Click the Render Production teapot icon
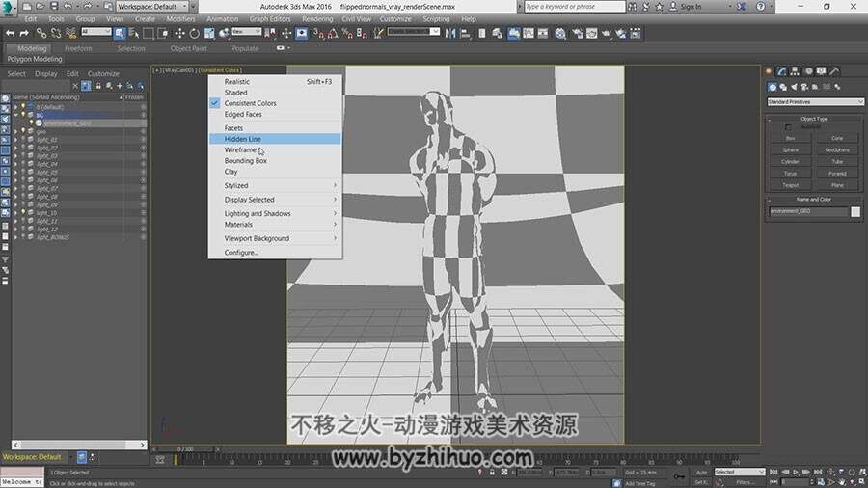The width and height of the screenshot is (868, 488). point(607,33)
